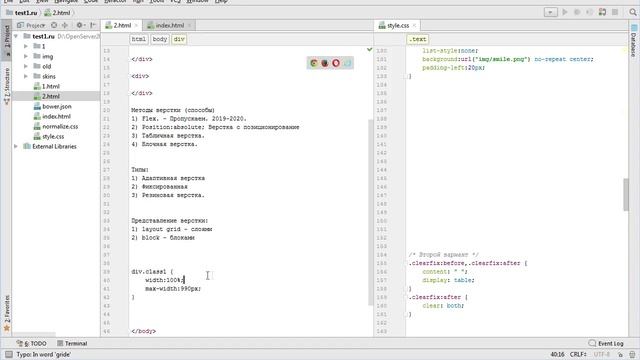Collapse the test1.ru root folder
640x360 pixels.
pos(16,36)
